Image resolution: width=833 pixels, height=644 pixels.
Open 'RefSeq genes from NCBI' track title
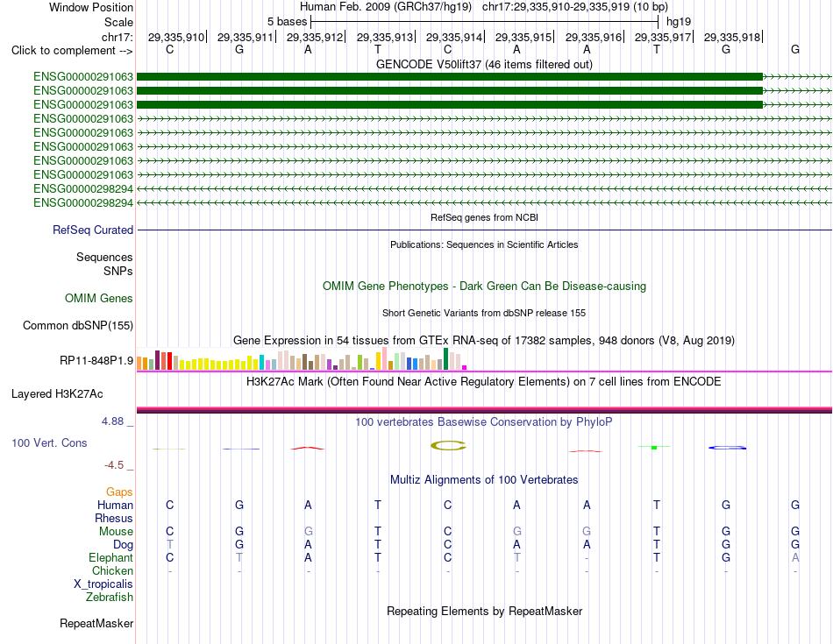pos(484,217)
